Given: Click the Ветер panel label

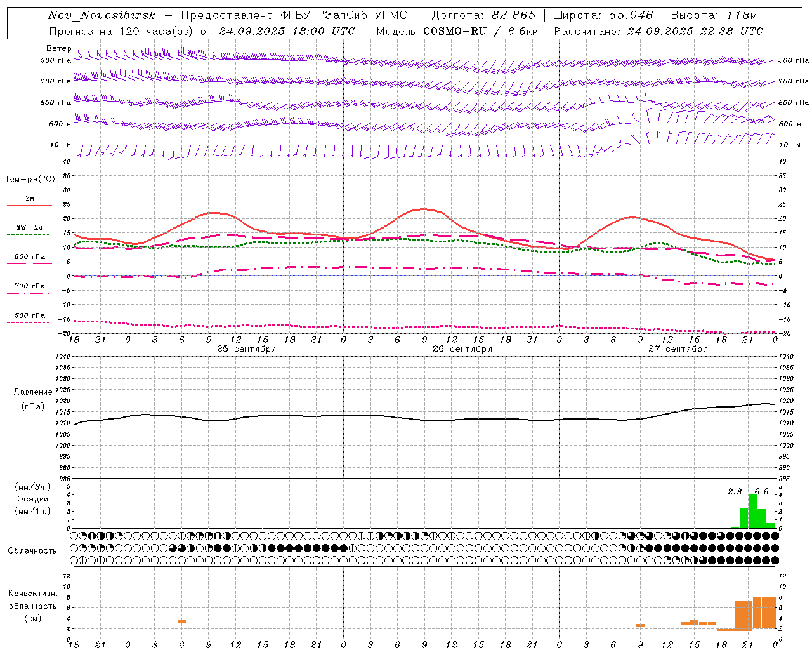Looking at the screenshot, I should 58,48.
